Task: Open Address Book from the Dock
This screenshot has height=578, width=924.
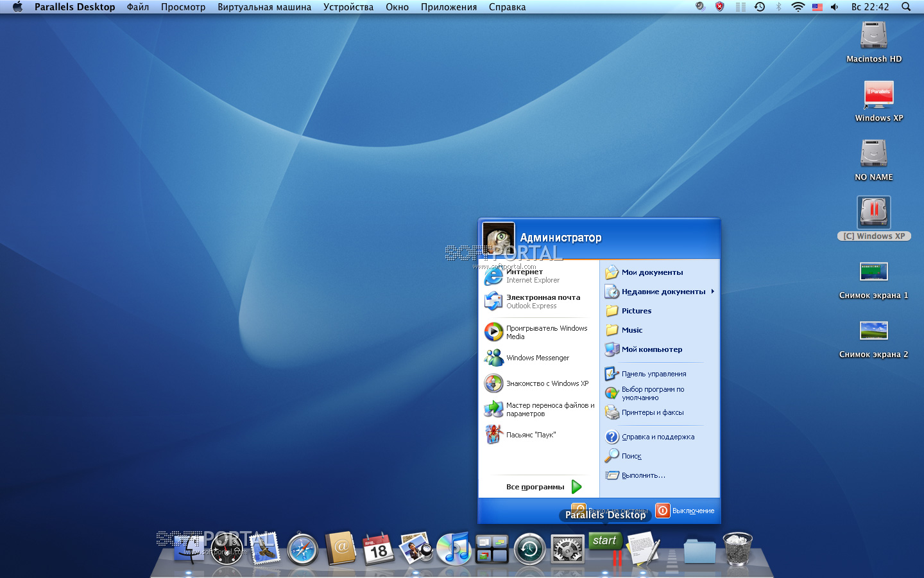Action: click(340, 548)
